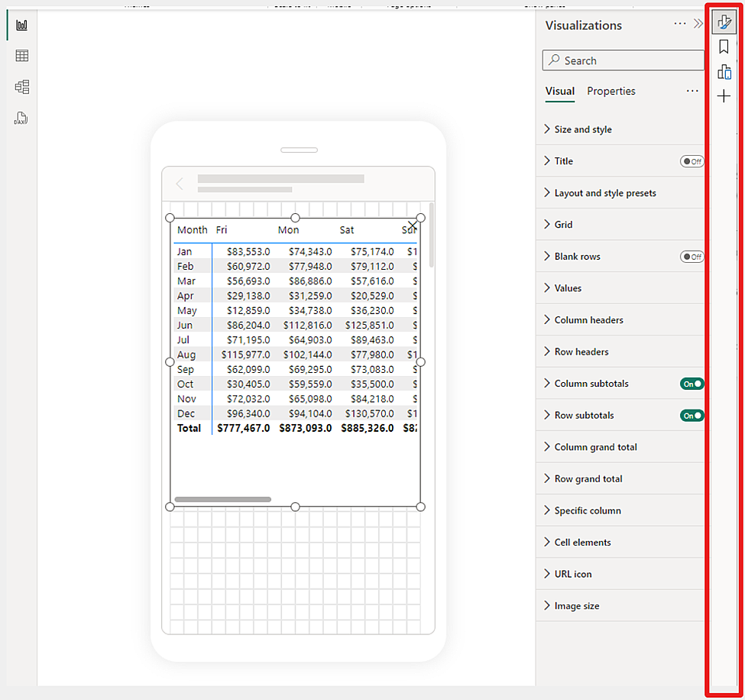
Task: Click the phone header back arrow
Action: 180,184
